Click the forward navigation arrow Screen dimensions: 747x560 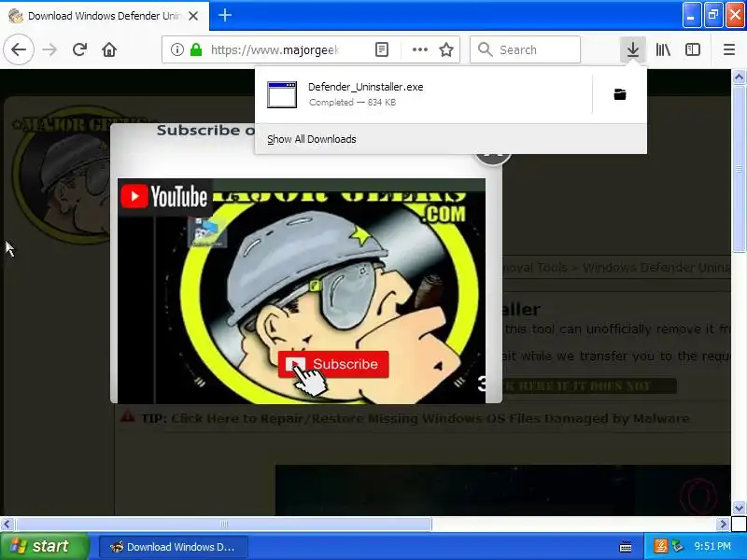click(49, 49)
